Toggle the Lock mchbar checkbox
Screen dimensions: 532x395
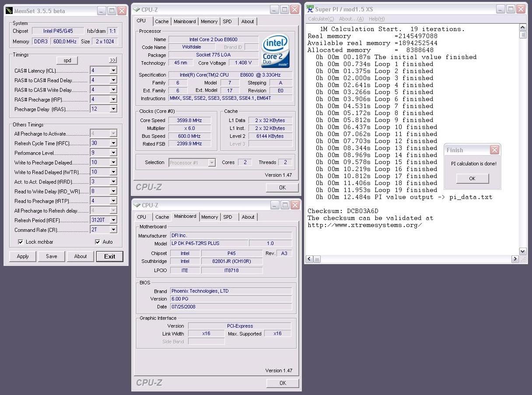tap(21, 241)
